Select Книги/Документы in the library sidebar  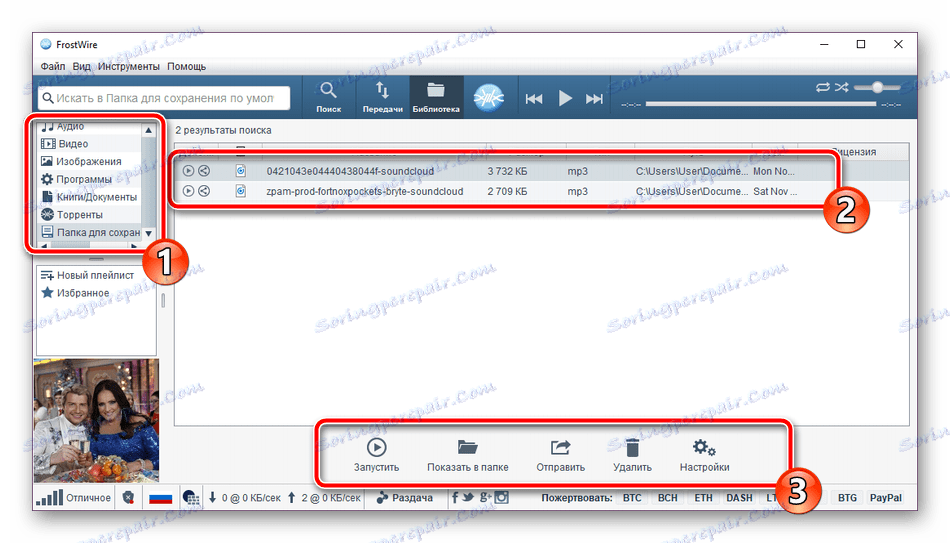pos(90,196)
